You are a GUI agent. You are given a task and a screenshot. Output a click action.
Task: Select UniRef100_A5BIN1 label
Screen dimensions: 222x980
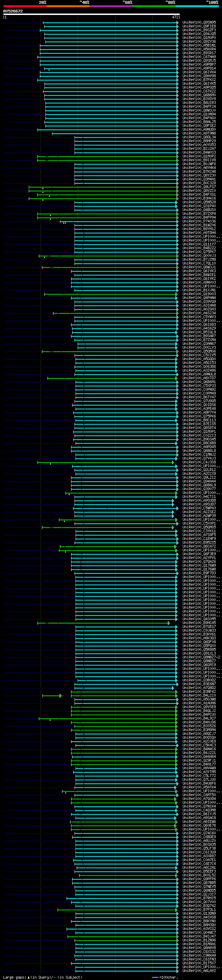199,45
